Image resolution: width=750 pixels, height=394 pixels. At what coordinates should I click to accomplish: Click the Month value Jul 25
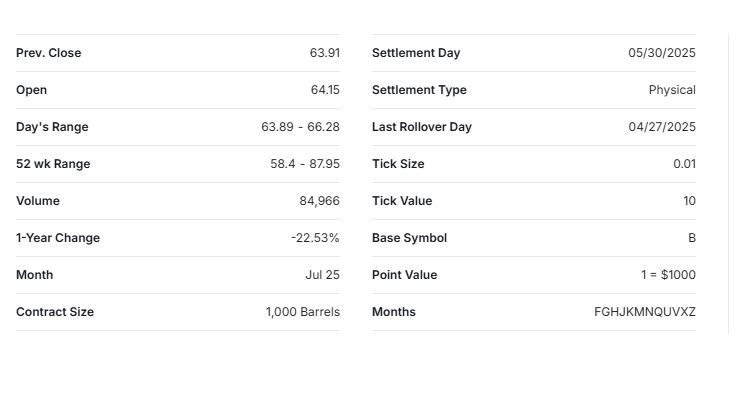point(322,275)
